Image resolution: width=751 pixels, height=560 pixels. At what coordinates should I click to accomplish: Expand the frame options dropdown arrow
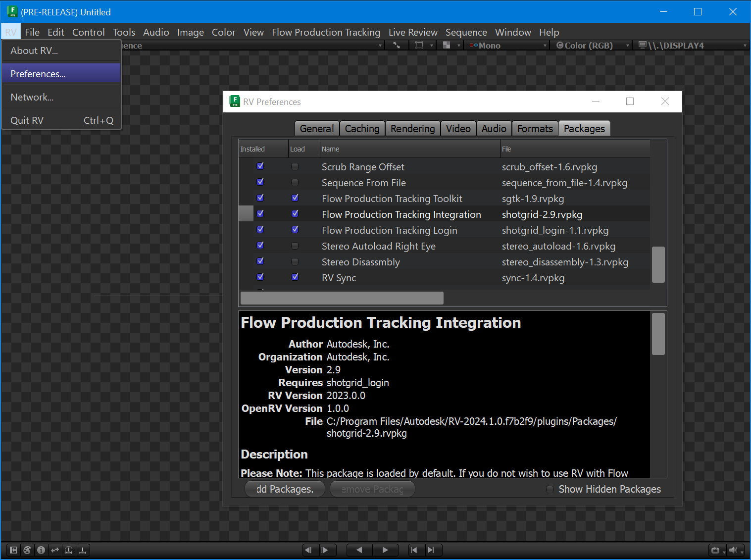[x=432, y=46]
